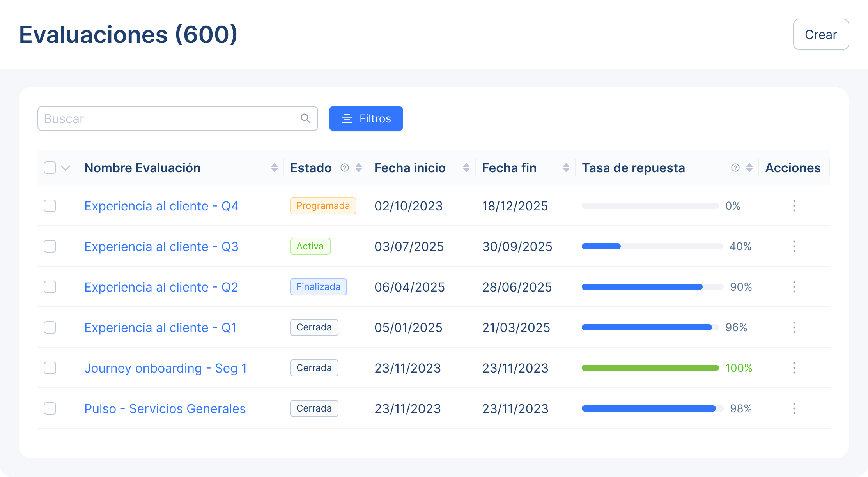The width and height of the screenshot is (868, 477).
Task: Expand the chevron next to select-all checkbox
Action: point(65,168)
